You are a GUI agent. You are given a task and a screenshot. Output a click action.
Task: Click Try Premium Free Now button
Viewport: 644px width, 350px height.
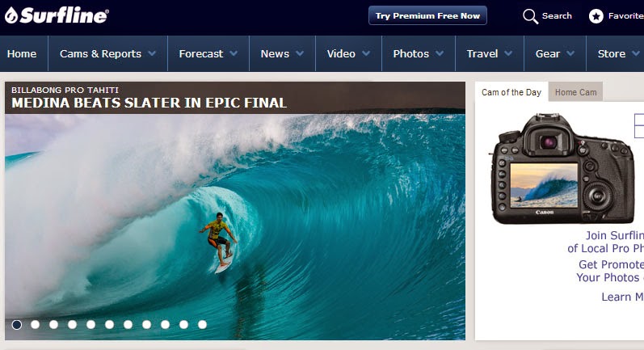(427, 15)
